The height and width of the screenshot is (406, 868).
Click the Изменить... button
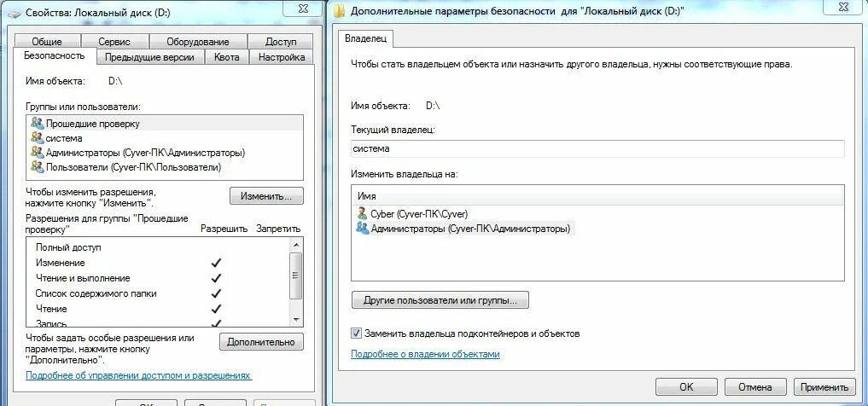[x=266, y=196]
